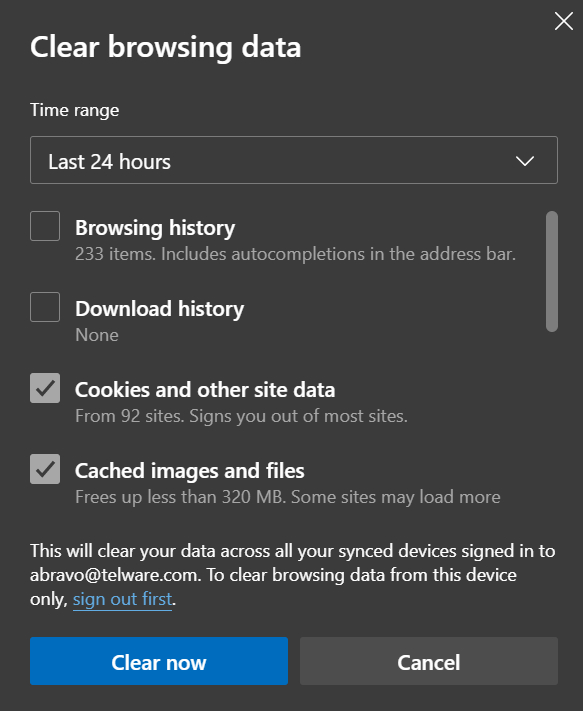Follow the sign out first link
The height and width of the screenshot is (711, 583).
point(122,599)
